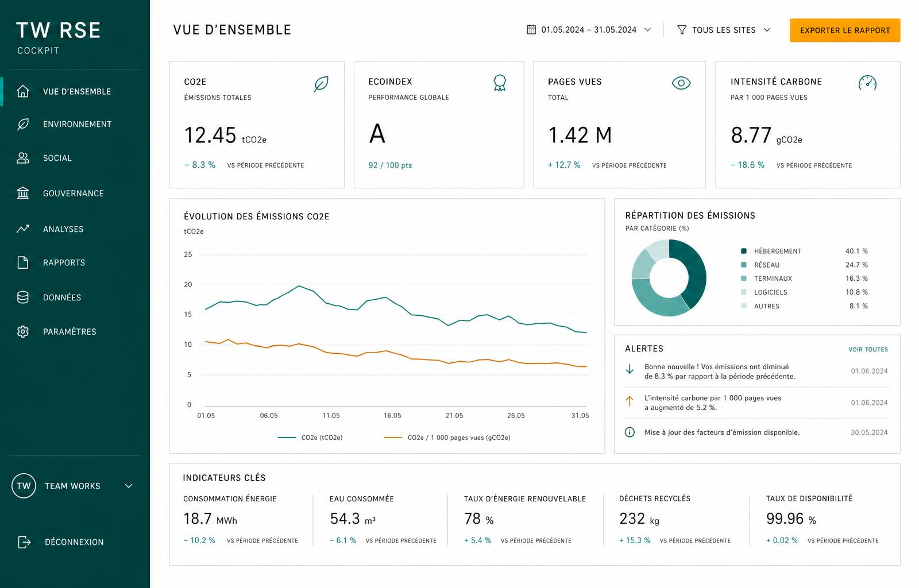The width and height of the screenshot is (919, 588).
Task: Click the database icon beside Données
Action: tap(23, 297)
